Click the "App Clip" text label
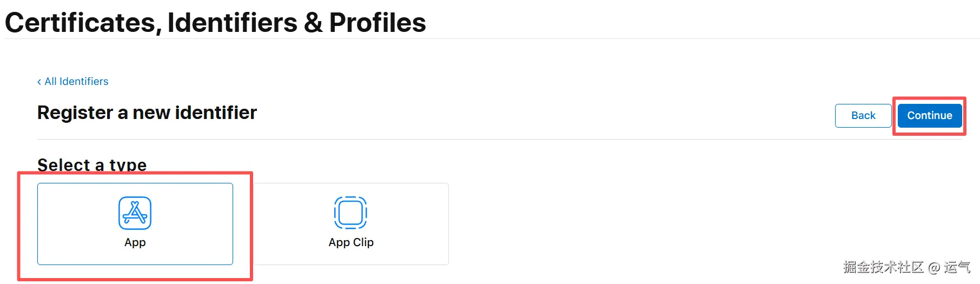The image size is (980, 284). 351,242
